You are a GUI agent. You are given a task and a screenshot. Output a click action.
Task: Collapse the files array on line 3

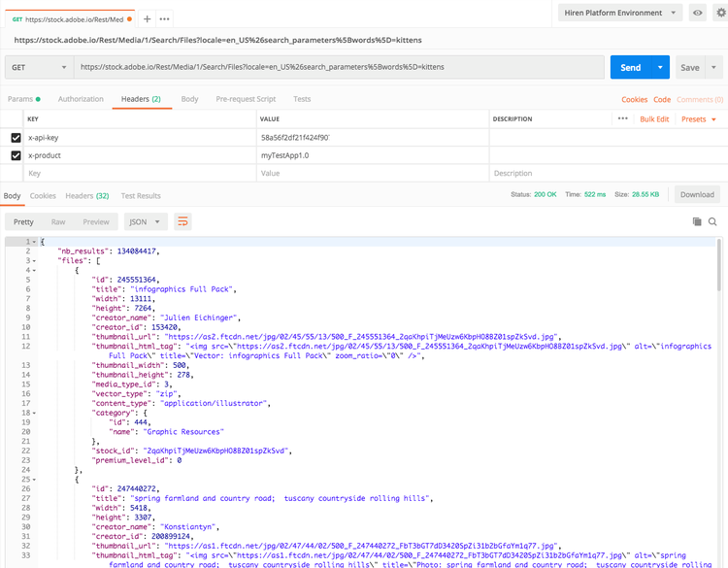36,260
